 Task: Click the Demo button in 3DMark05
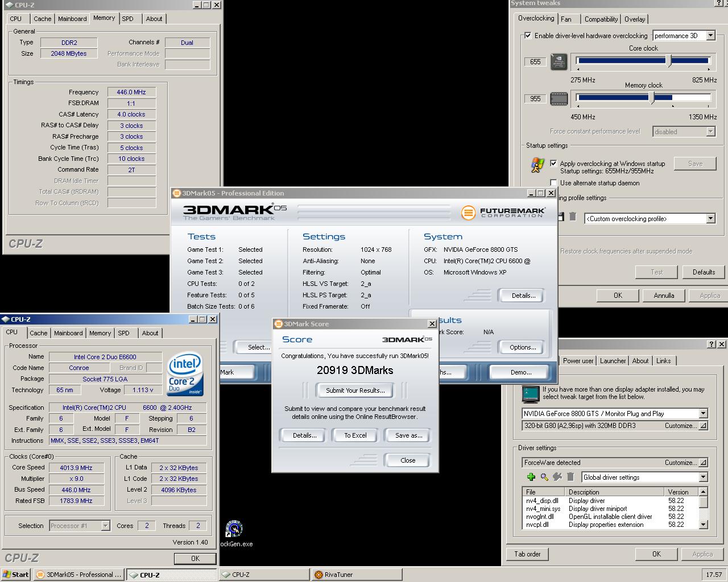pos(521,372)
